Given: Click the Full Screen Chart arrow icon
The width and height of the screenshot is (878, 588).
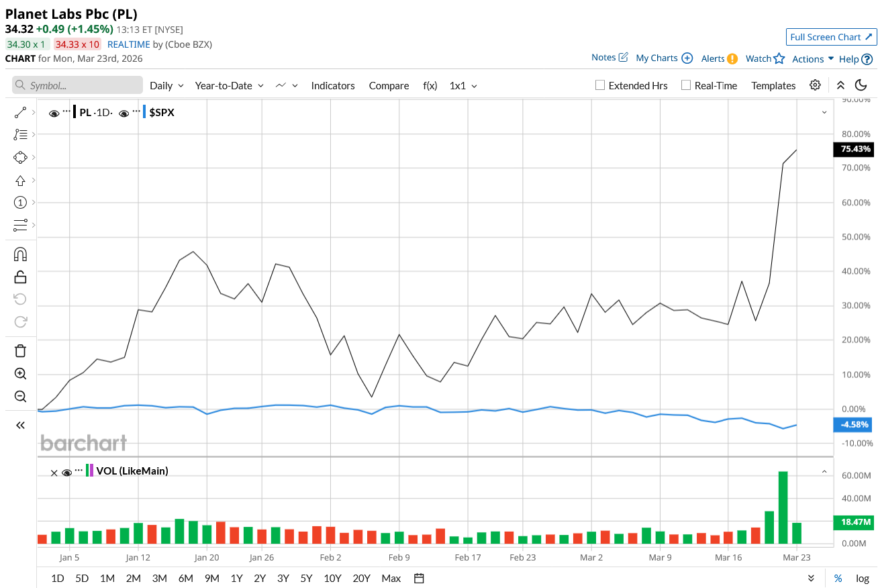Looking at the screenshot, I should [x=868, y=36].
